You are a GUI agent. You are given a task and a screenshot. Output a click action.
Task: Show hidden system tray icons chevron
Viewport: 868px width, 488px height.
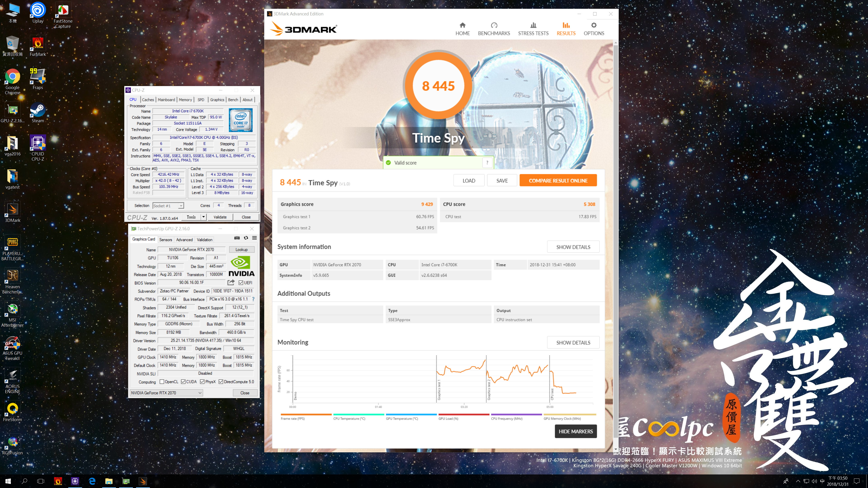(797, 481)
